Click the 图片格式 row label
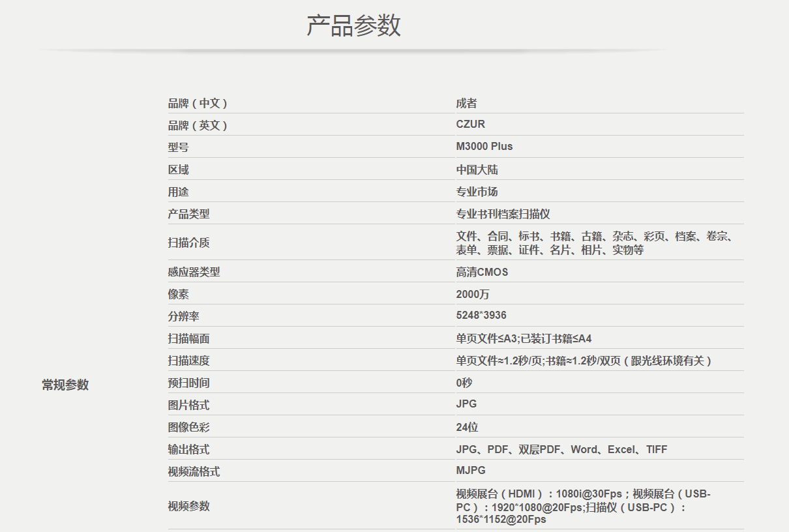 click(x=188, y=405)
